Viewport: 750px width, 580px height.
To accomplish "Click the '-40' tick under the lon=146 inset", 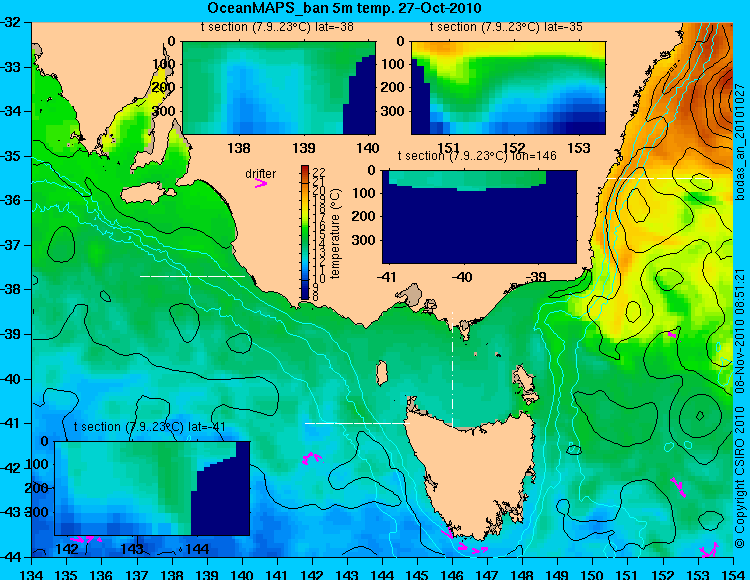I will tap(463, 276).
